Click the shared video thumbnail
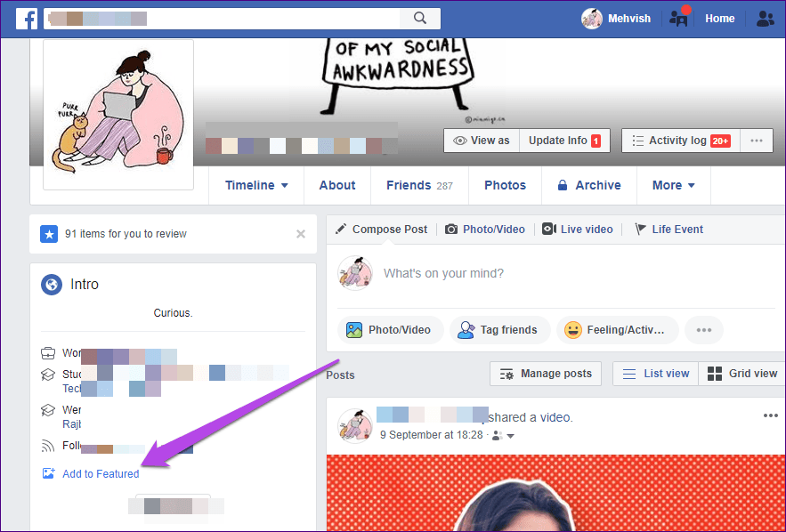 click(x=556, y=493)
